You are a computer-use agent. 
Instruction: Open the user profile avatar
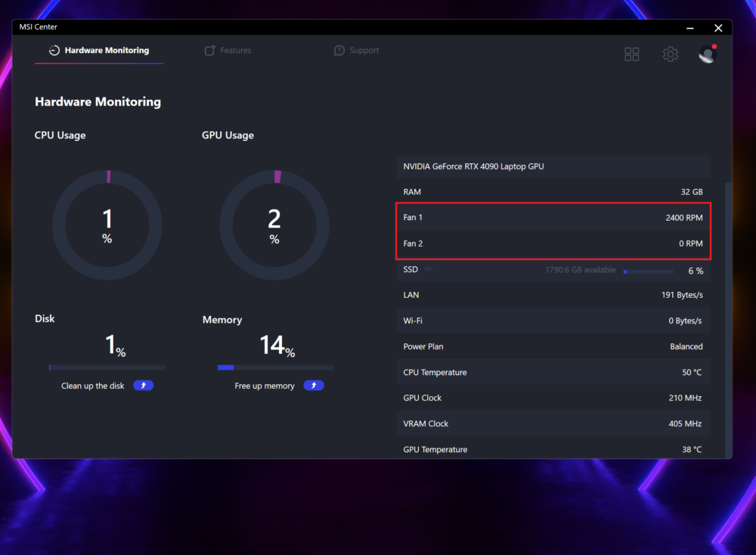[707, 54]
